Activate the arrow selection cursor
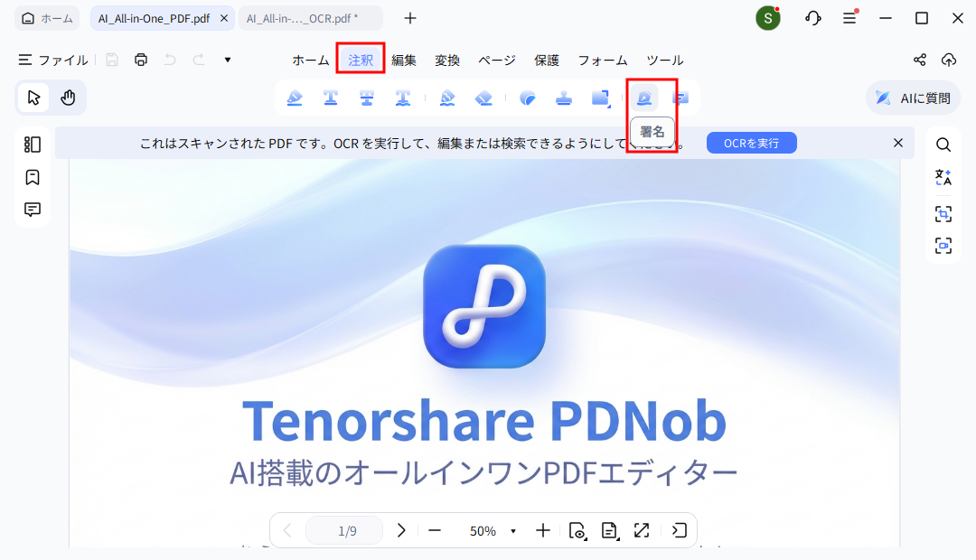Screen dimensions: 976x560 [x=33, y=98]
